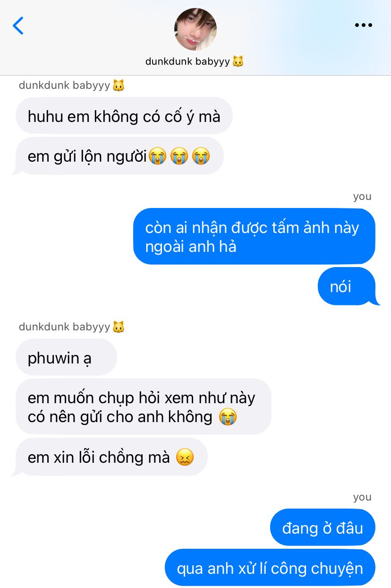Tap the "em muốn chụp hỏi xem như này" message
This screenshot has height=588, width=391.
[x=144, y=406]
